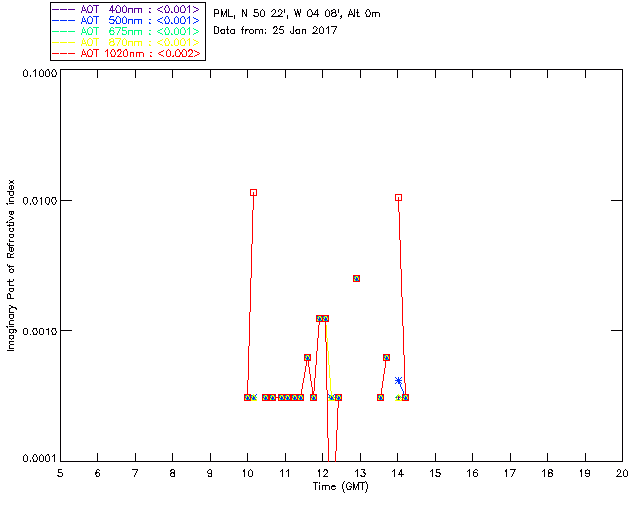Screen dimensions: 640x512
Task: Click the 0.0010 y-axis label
Action: point(39,331)
